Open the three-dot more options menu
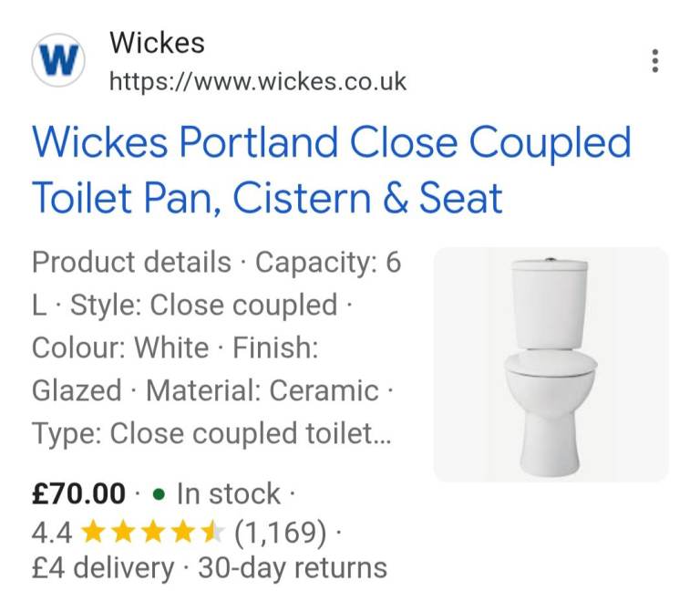 pos(654,61)
